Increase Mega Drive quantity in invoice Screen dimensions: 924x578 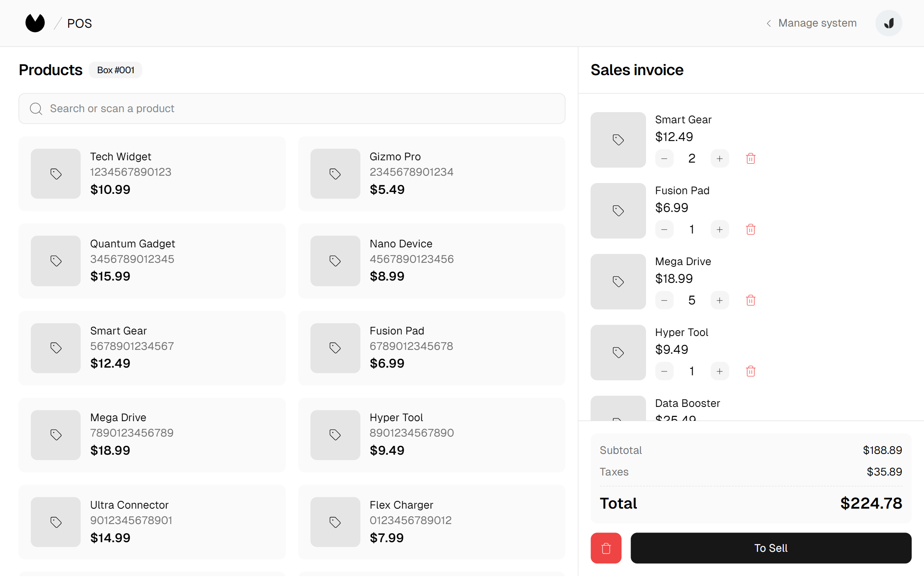pyautogui.click(x=720, y=300)
